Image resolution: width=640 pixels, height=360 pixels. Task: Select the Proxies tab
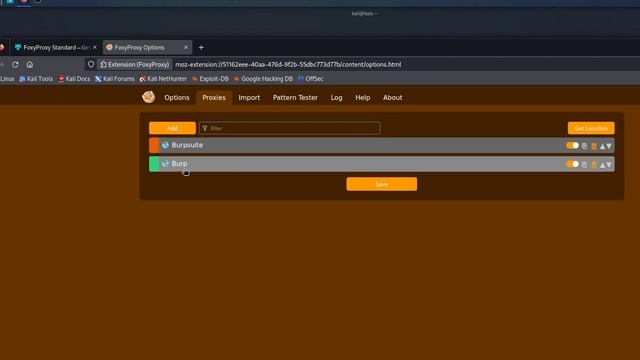coord(214,98)
